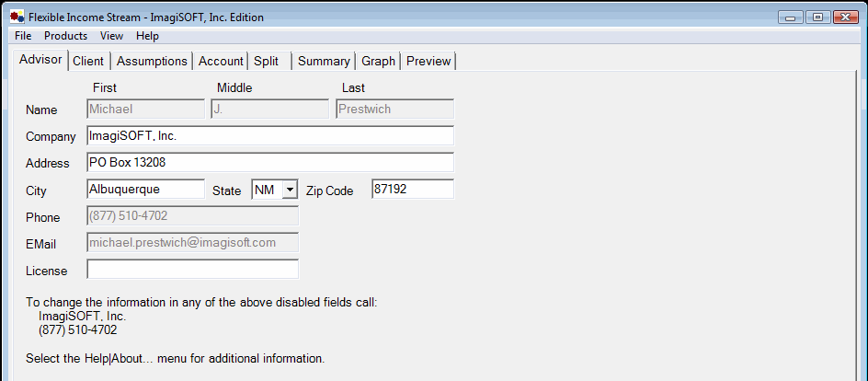This screenshot has height=381, width=868.
Task: Select the Advisor tab
Action: pos(40,60)
